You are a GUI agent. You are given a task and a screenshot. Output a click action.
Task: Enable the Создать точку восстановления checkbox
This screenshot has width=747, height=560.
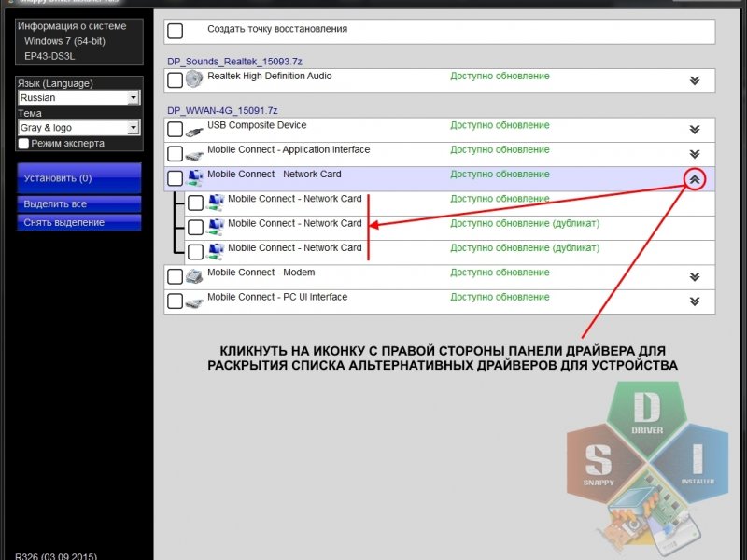click(176, 31)
